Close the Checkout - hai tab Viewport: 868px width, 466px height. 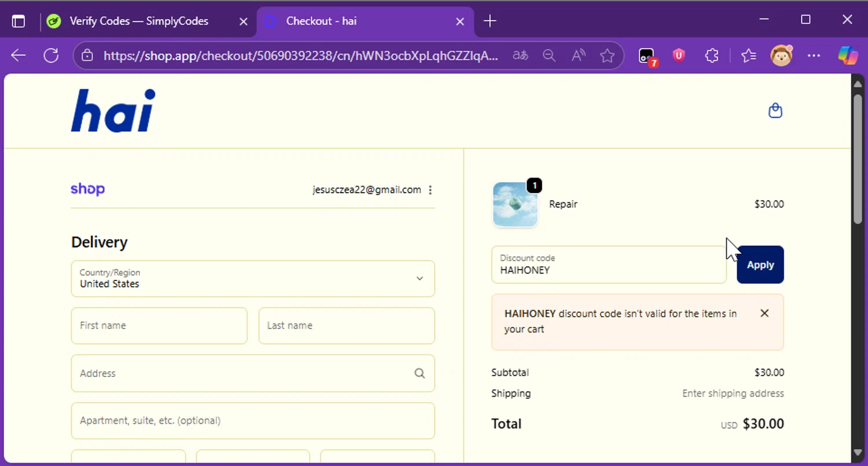pyautogui.click(x=460, y=21)
